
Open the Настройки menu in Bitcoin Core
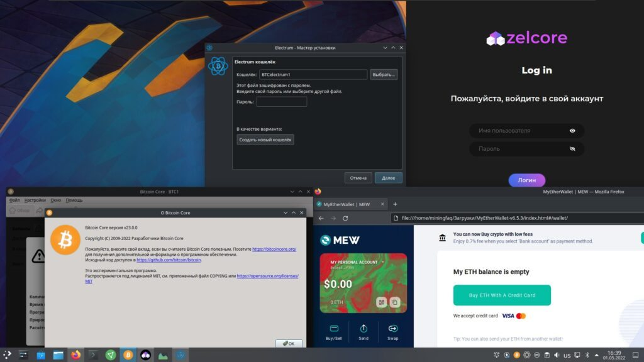35,200
